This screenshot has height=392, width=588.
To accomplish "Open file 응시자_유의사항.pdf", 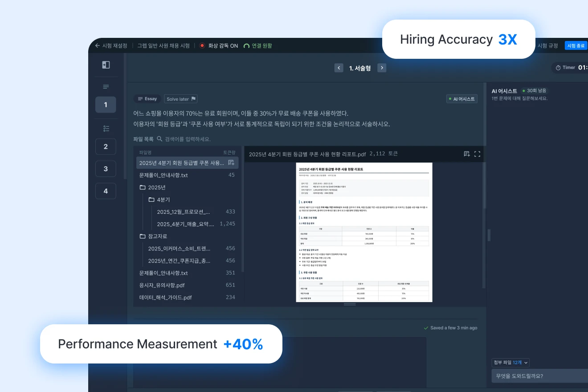I will tap(188, 285).
